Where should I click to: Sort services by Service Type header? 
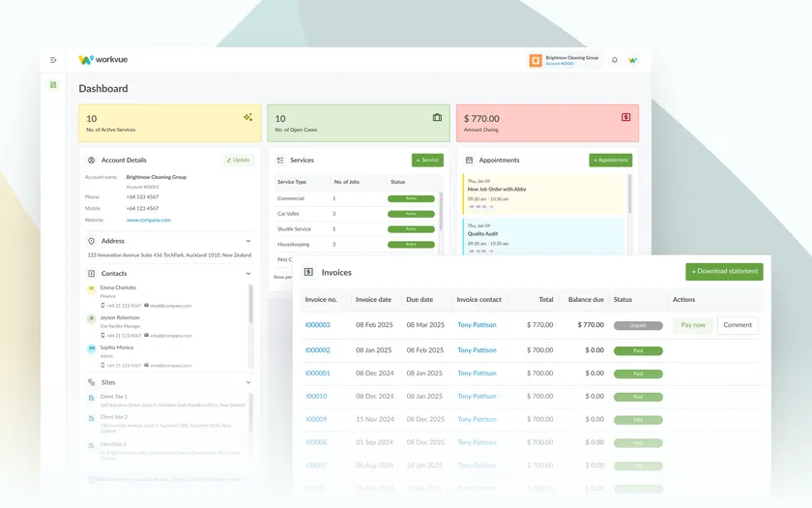pos(292,182)
